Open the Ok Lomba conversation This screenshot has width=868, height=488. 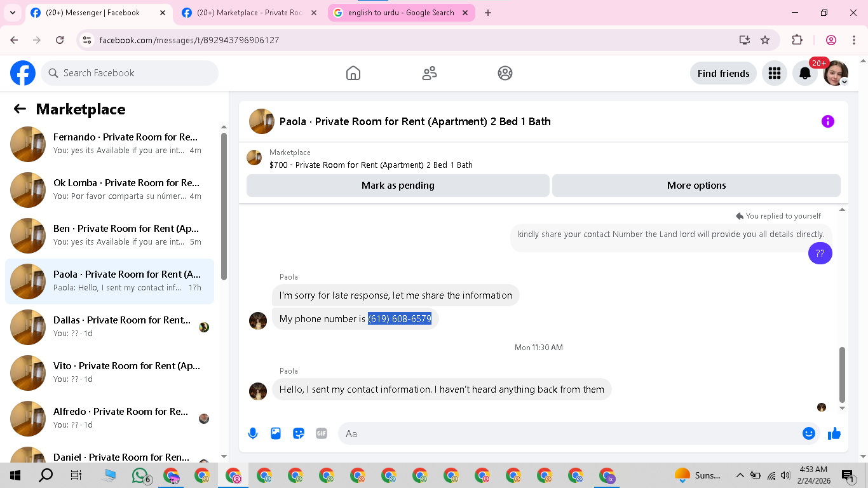click(109, 190)
